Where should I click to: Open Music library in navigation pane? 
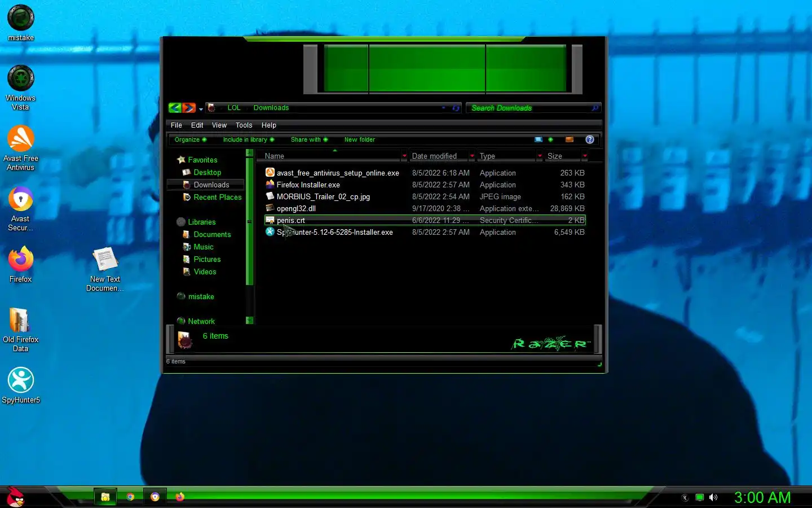coord(203,247)
